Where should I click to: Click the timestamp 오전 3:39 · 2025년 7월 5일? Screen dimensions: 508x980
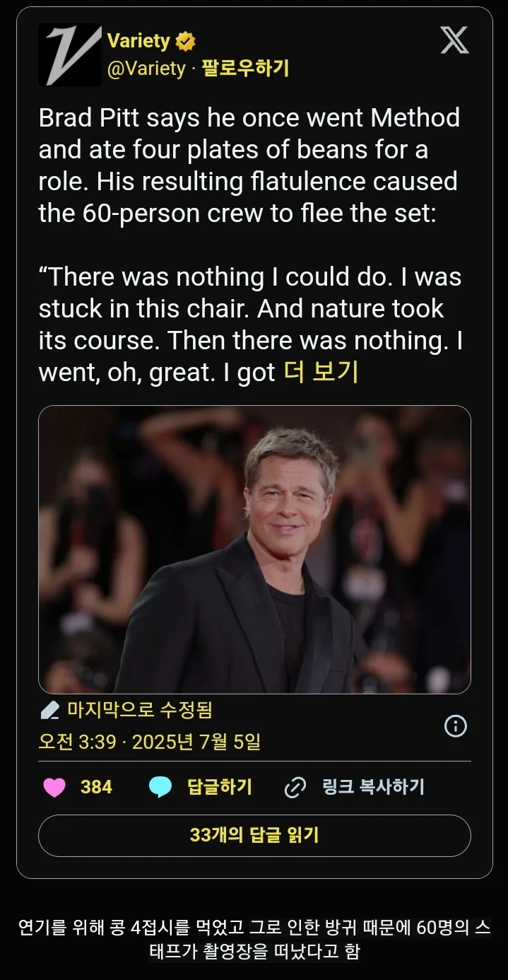click(150, 742)
